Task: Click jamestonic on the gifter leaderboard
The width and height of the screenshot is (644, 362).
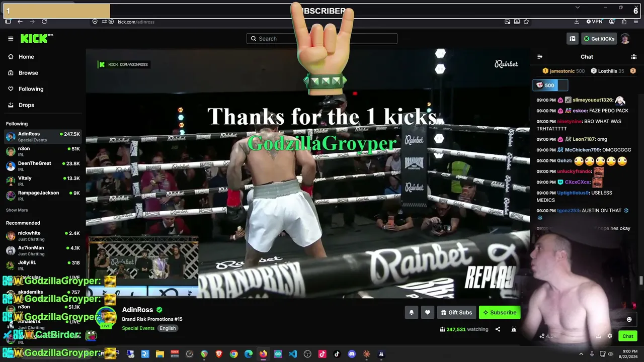Action: coord(563,71)
